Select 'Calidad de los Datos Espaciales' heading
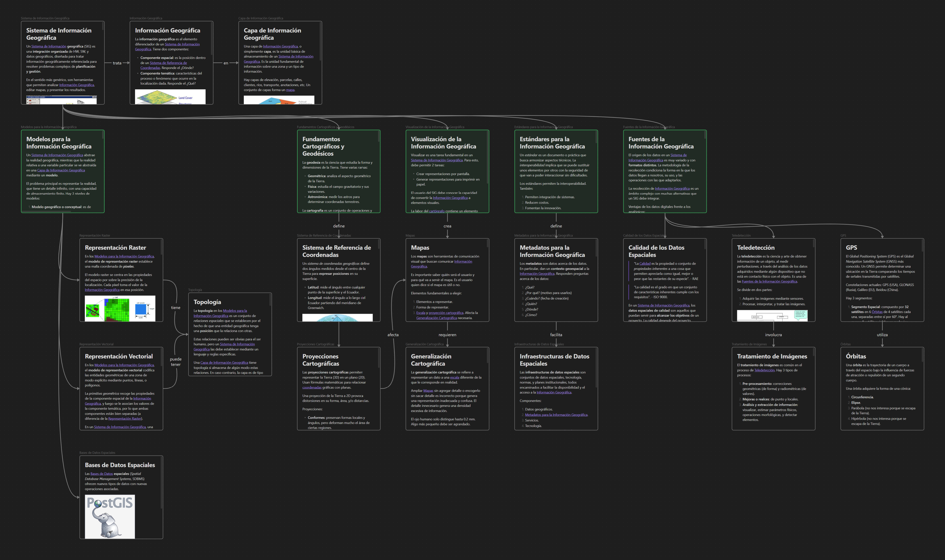 coord(656,251)
